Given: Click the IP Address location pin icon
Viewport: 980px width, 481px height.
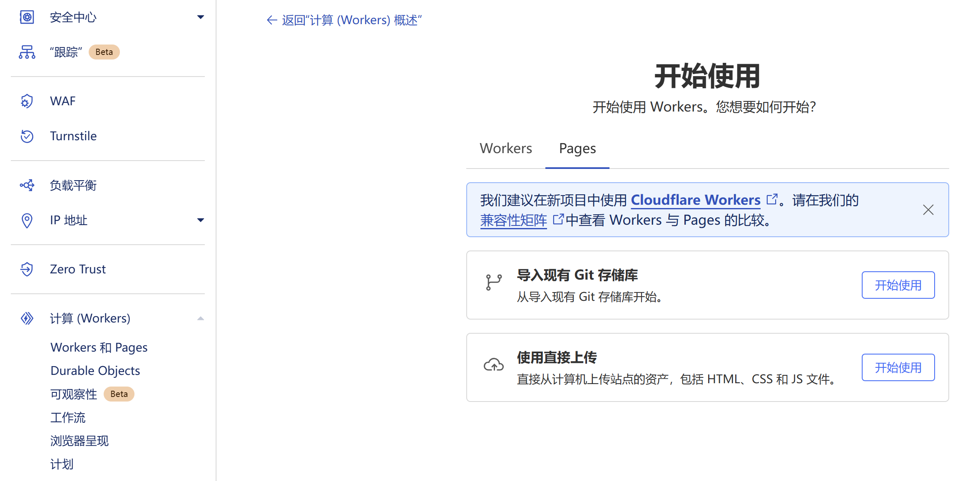Looking at the screenshot, I should click(x=27, y=220).
